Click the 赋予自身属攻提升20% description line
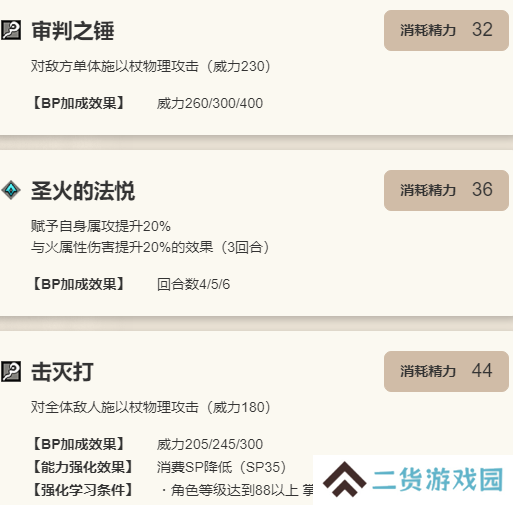The height and width of the screenshot is (505, 513). (101, 226)
